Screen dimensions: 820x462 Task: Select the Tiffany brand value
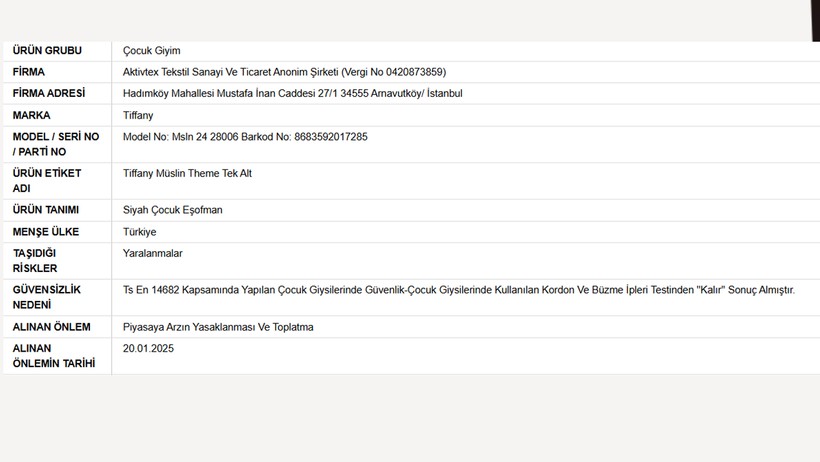138,116
